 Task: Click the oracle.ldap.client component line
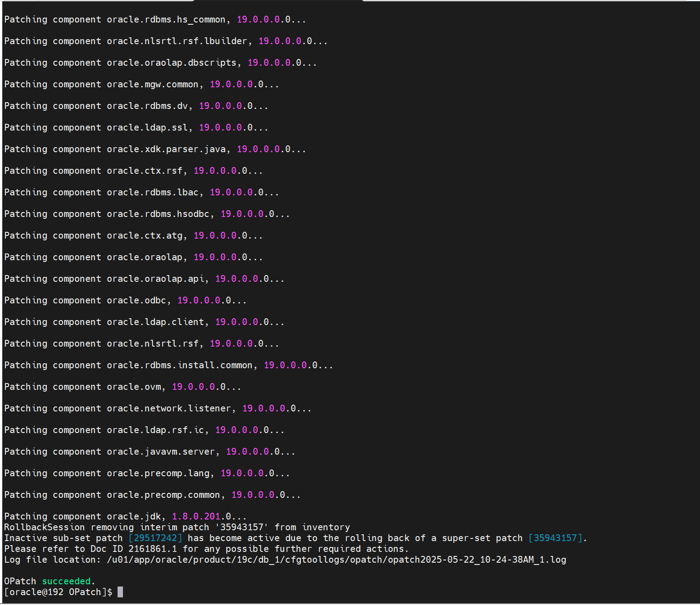pyautogui.click(x=144, y=322)
